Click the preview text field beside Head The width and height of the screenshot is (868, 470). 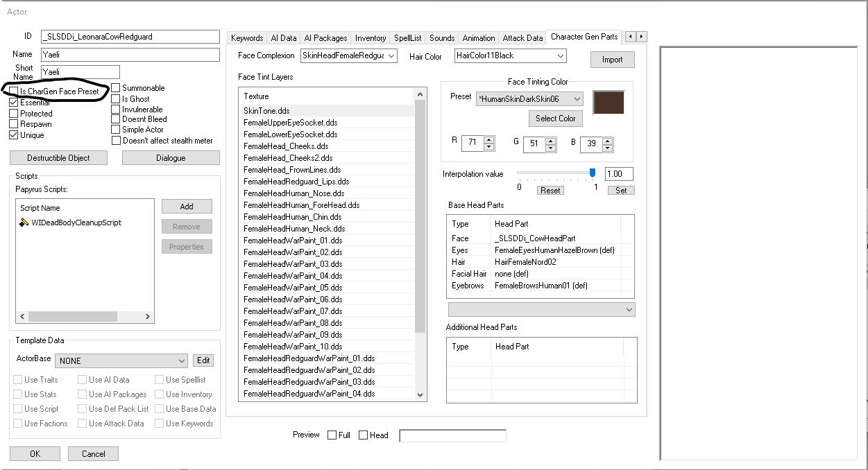coord(452,435)
